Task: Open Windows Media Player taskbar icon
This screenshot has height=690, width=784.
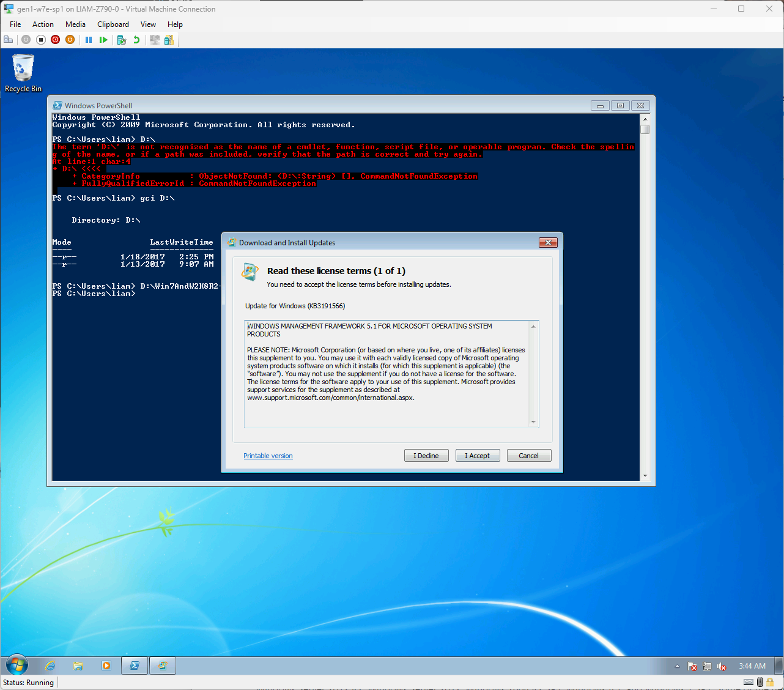Action: (106, 666)
